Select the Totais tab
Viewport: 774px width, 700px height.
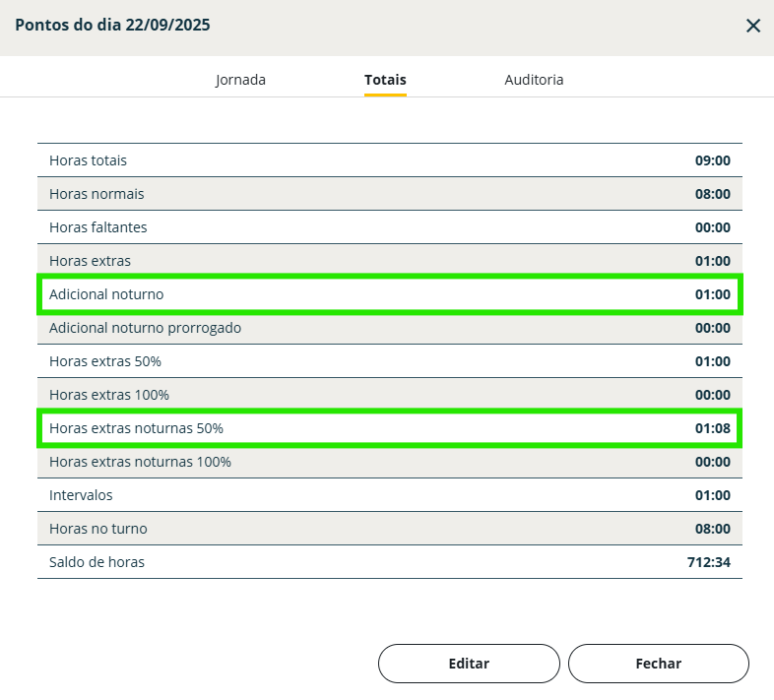click(x=385, y=80)
